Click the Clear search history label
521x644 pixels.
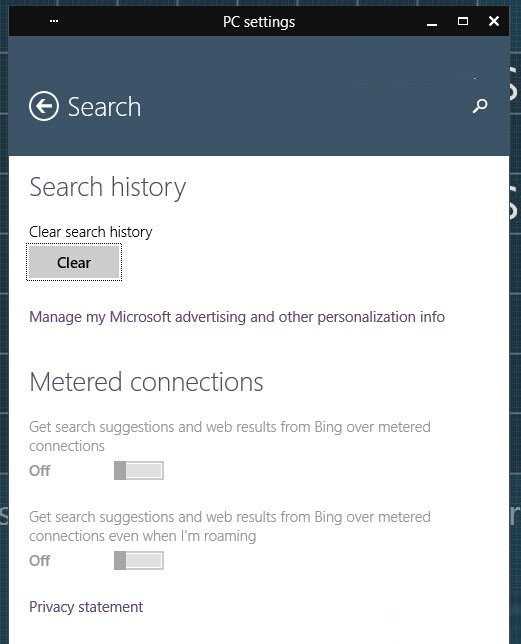click(x=91, y=232)
